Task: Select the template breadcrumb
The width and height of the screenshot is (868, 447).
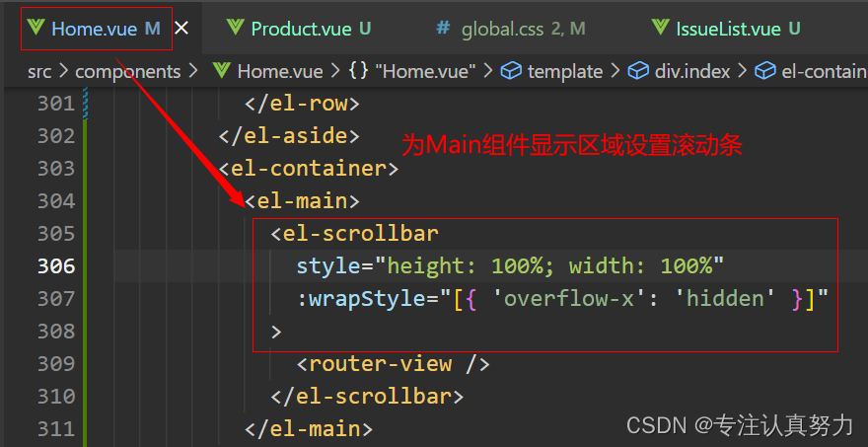Action: tap(565, 71)
